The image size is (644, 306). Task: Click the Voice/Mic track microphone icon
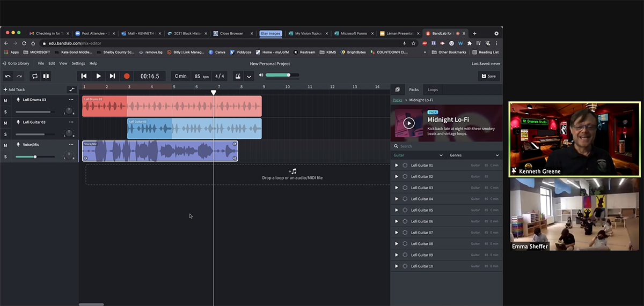(18, 145)
